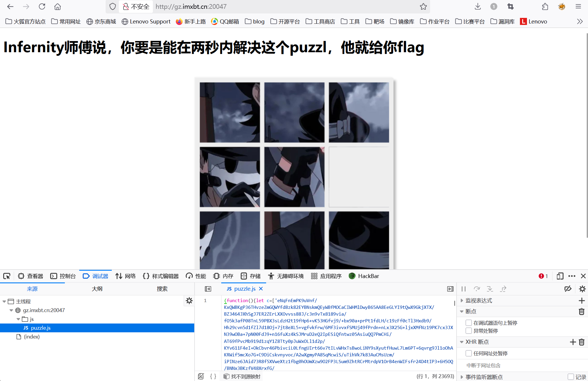Open the 漏洞库 bookmark folder
This screenshot has width=588, height=381.
tap(502, 21)
